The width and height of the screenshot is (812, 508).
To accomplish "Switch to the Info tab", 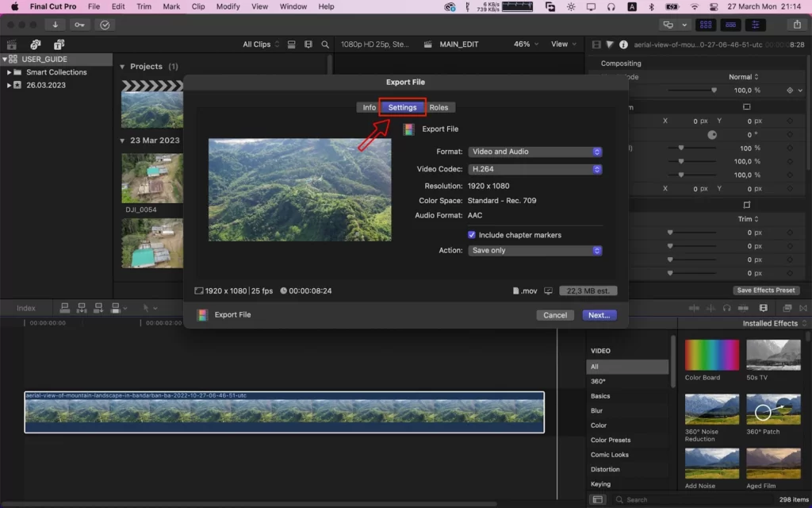I will click(370, 107).
